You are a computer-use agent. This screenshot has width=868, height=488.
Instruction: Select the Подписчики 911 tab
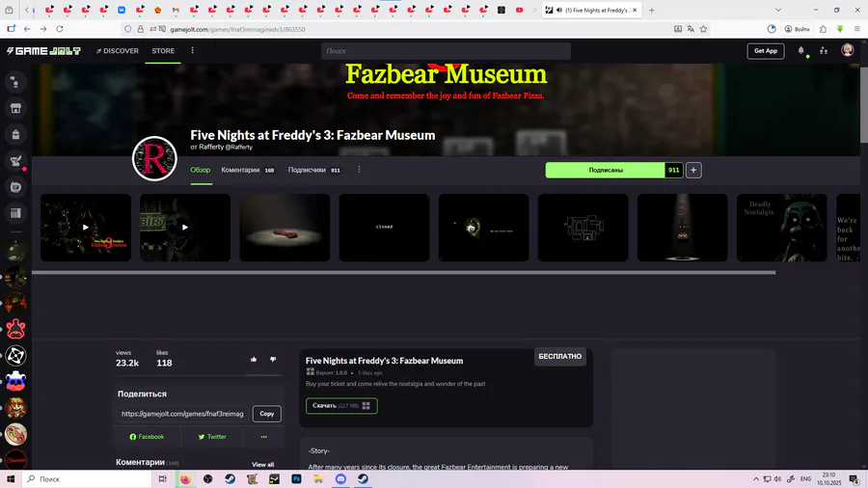tap(313, 170)
